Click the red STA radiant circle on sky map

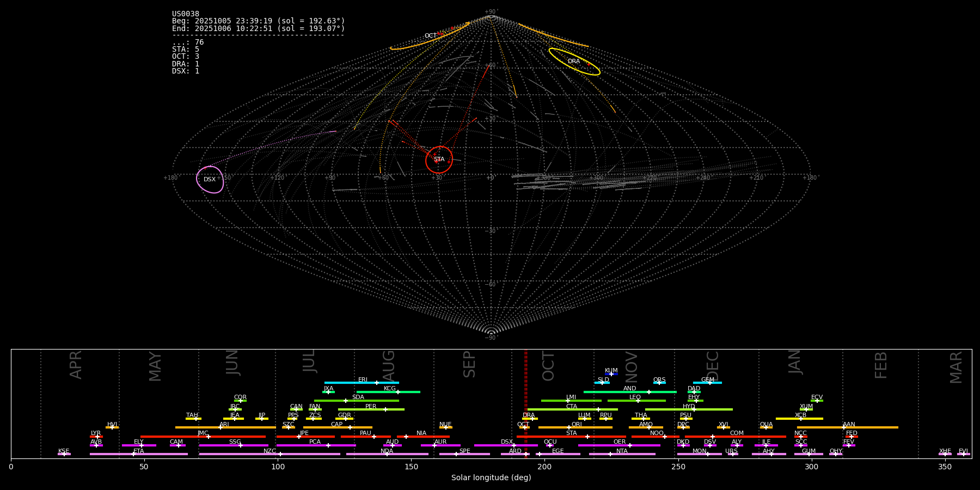[439, 160]
